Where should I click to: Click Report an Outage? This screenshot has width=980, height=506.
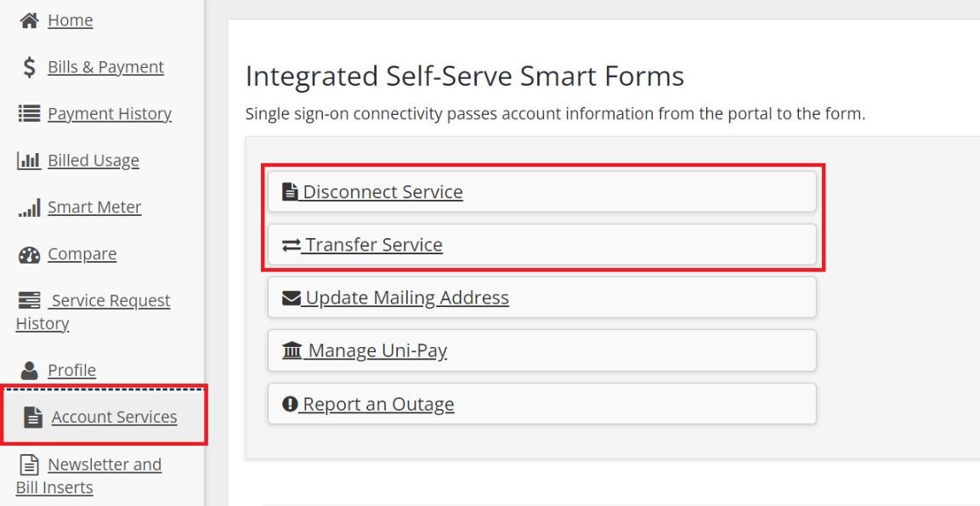pyautogui.click(x=377, y=403)
